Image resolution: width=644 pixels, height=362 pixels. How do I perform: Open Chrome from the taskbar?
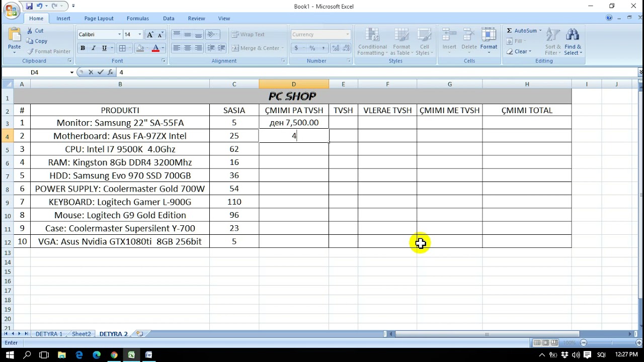click(114, 355)
